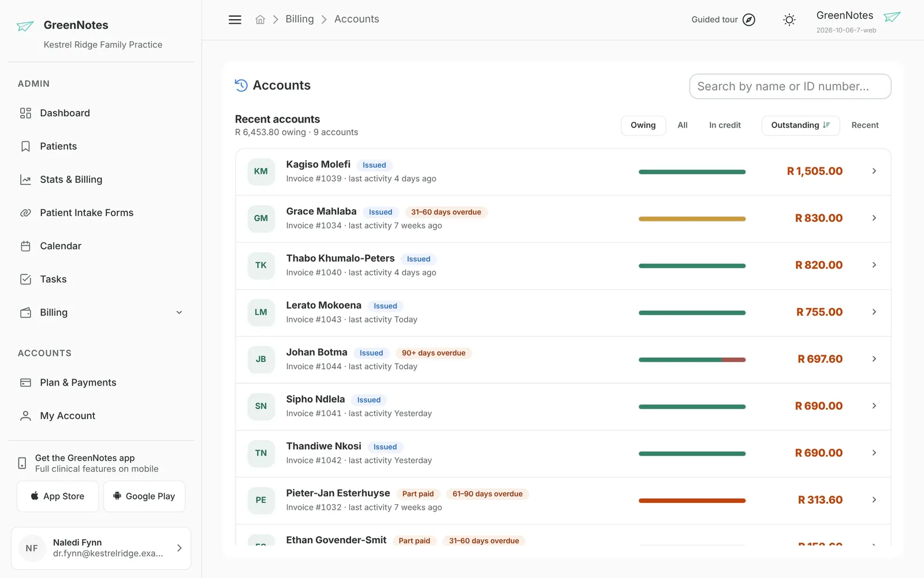Open Kagiso Molefi account chevron

pos(874,171)
